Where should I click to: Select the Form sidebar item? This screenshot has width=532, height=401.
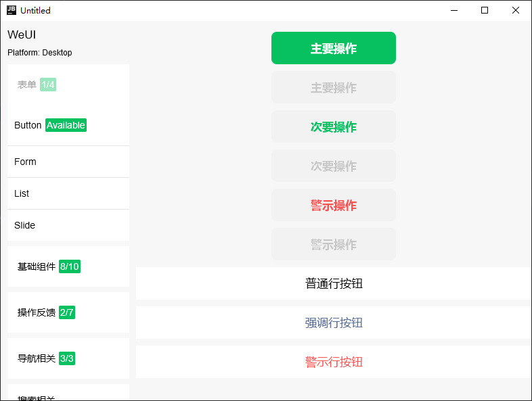click(68, 162)
